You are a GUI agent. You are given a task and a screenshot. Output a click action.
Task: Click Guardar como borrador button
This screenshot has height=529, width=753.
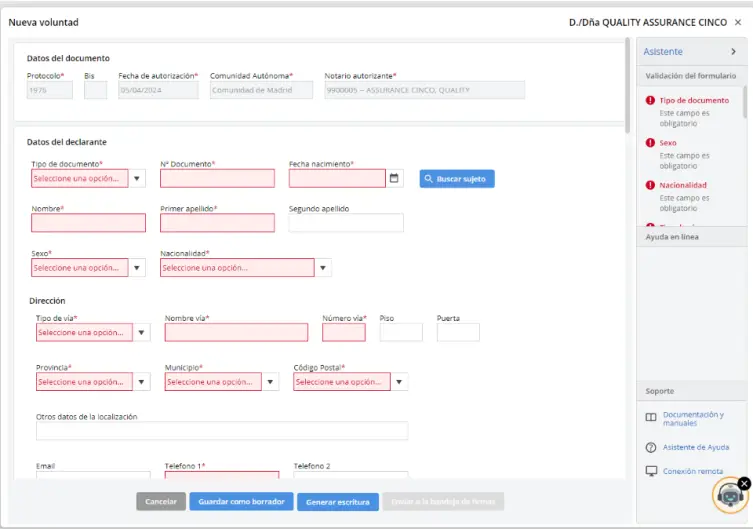pos(241,502)
